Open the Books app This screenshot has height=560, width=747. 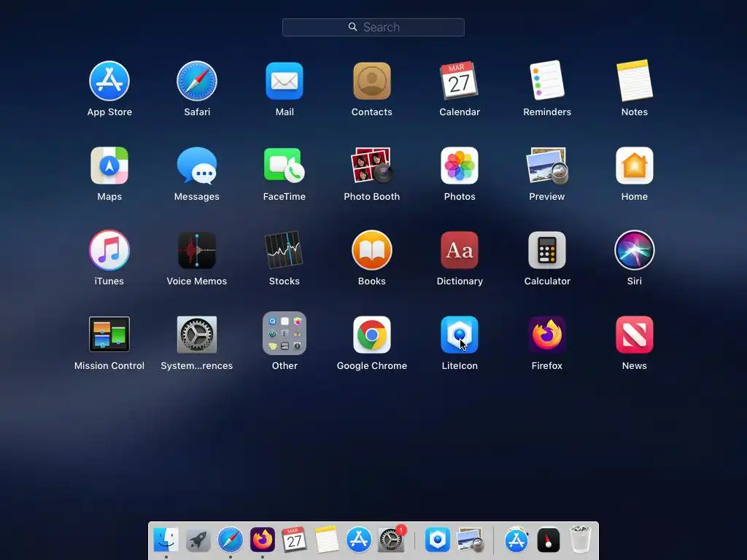pyautogui.click(x=371, y=250)
